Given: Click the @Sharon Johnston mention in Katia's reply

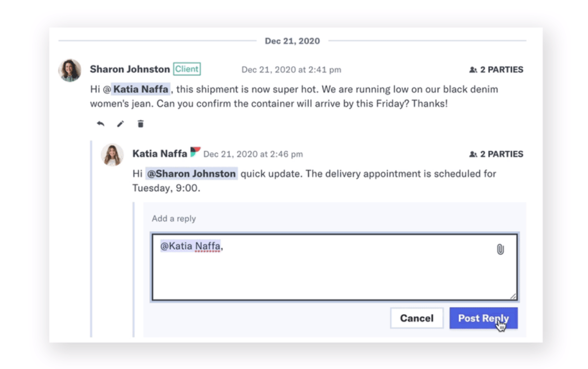Looking at the screenshot, I should tap(192, 174).
